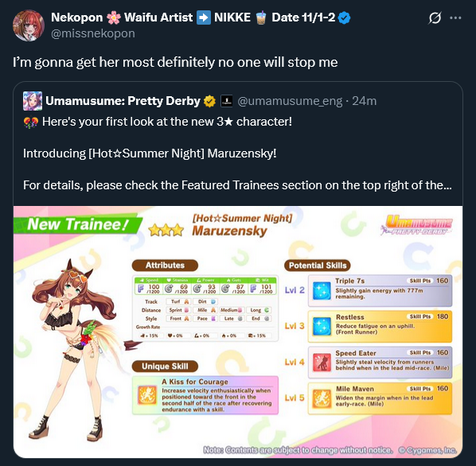This screenshot has width=476, height=466.
Task: Click the Grok slashed-circle icon
Action: pyautogui.click(x=435, y=17)
